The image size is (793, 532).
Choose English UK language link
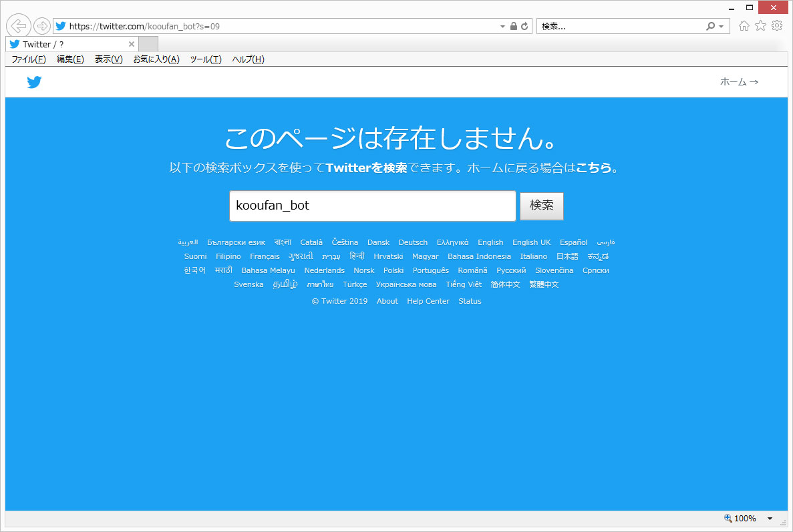pos(532,242)
